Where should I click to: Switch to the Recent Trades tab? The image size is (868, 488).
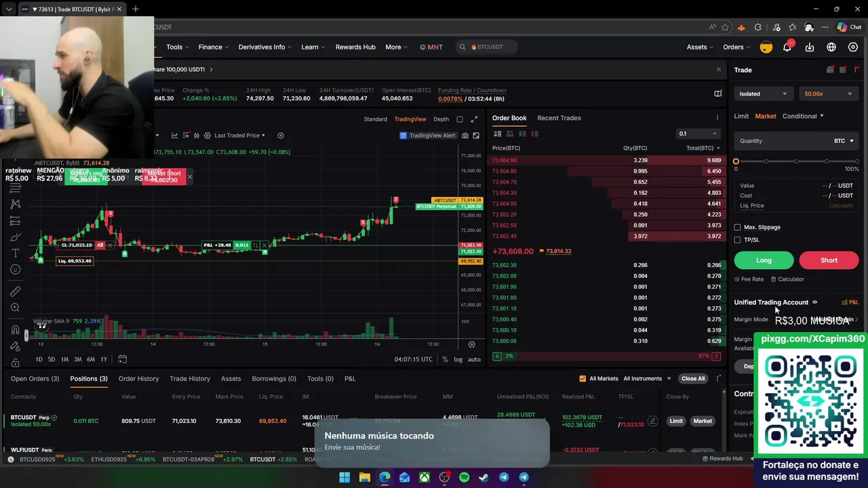(559, 118)
